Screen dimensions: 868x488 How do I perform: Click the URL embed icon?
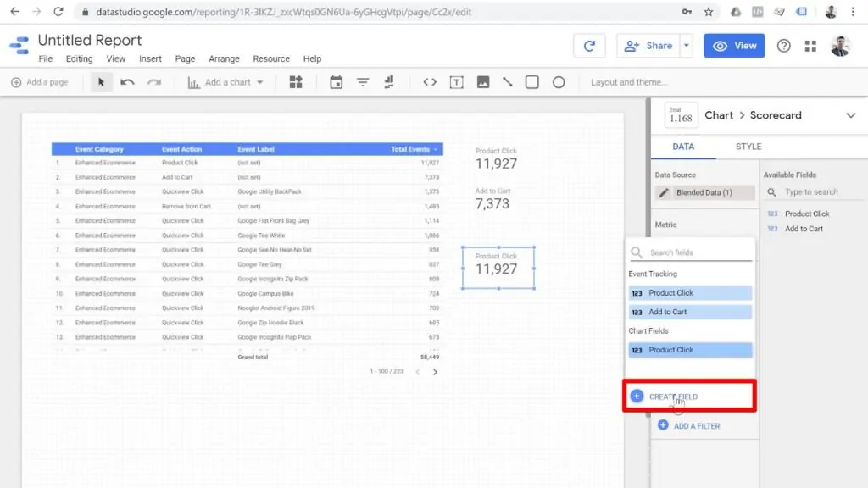coord(430,82)
